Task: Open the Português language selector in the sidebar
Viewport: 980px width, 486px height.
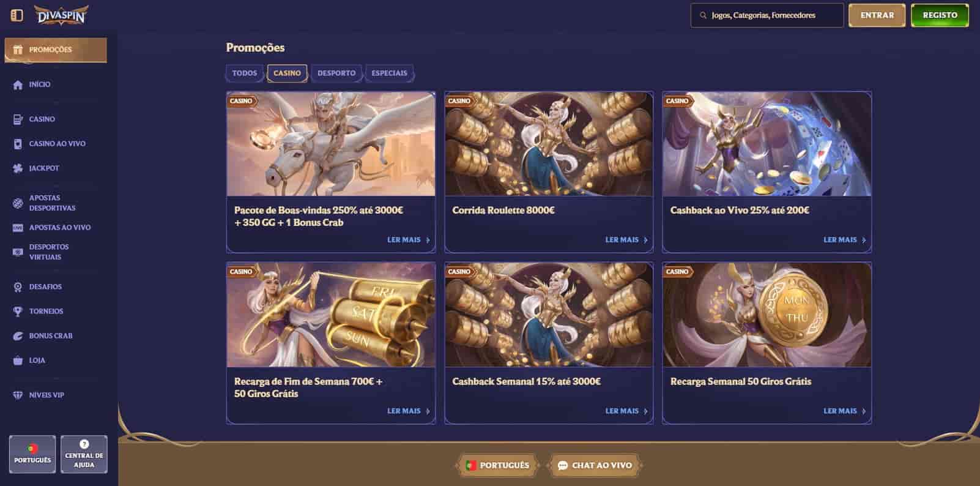Action: click(32, 454)
